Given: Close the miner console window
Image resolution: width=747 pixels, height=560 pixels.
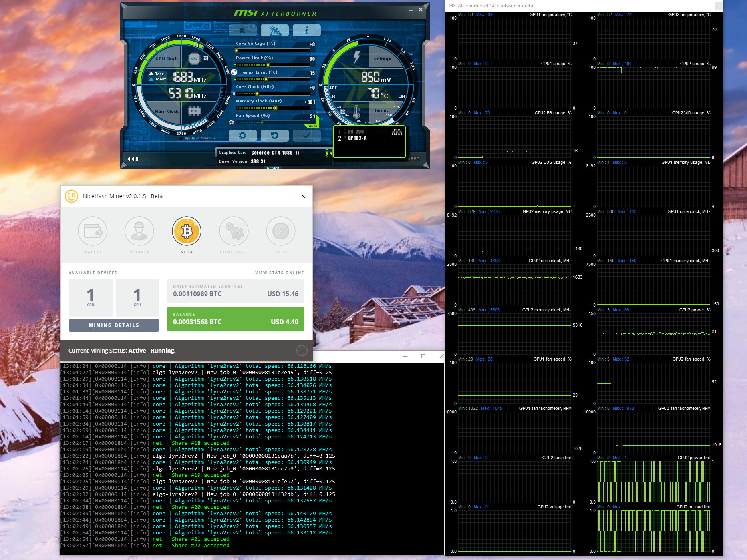Looking at the screenshot, I should pos(441,356).
